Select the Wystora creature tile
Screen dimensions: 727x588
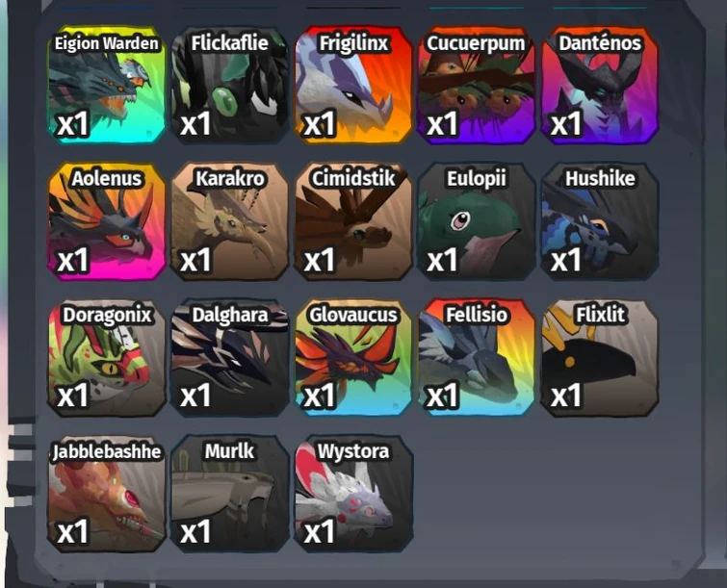point(353,494)
